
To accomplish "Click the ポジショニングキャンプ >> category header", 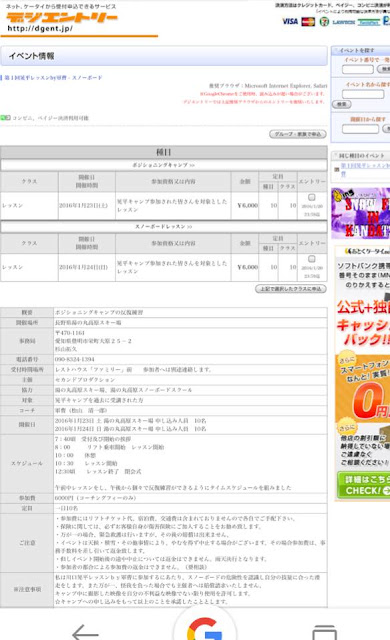I will (164, 165).
